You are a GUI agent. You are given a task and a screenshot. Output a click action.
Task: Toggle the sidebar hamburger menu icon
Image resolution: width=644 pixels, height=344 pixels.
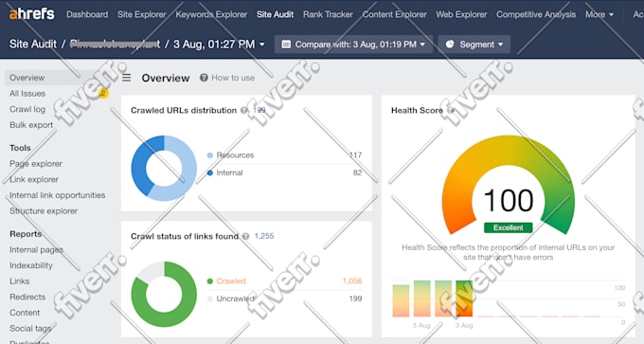tap(127, 78)
